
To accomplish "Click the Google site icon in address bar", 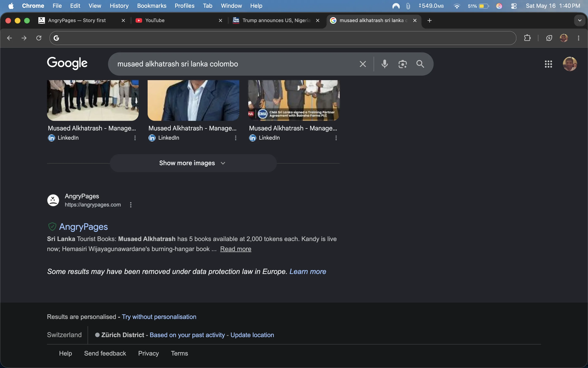I will tap(56, 38).
